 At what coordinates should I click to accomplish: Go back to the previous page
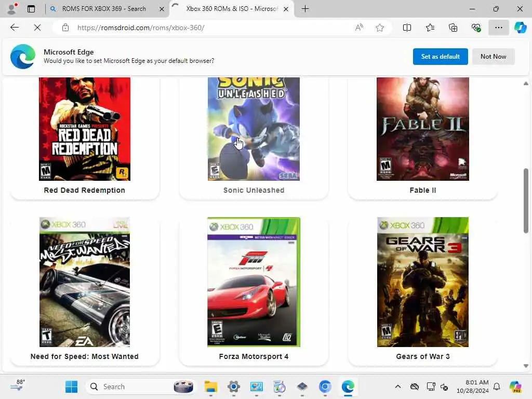[x=15, y=28]
